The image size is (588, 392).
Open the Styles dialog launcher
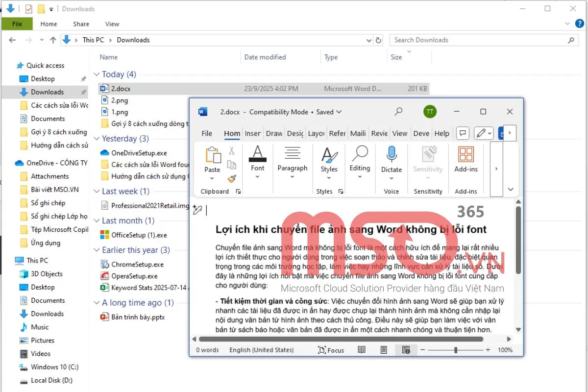[x=341, y=192]
